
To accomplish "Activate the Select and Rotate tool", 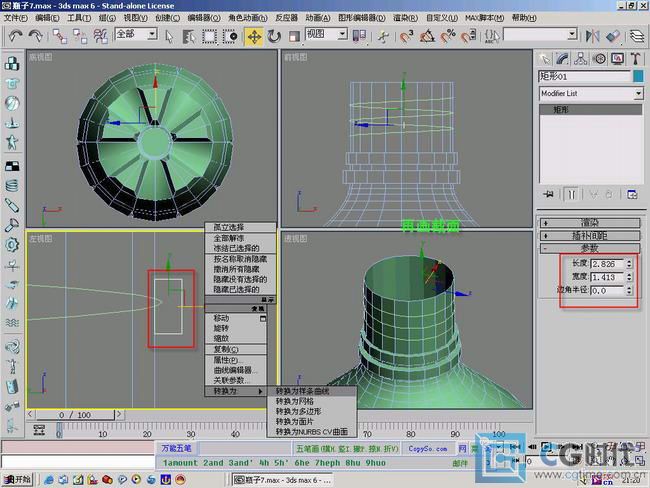I will 274,36.
